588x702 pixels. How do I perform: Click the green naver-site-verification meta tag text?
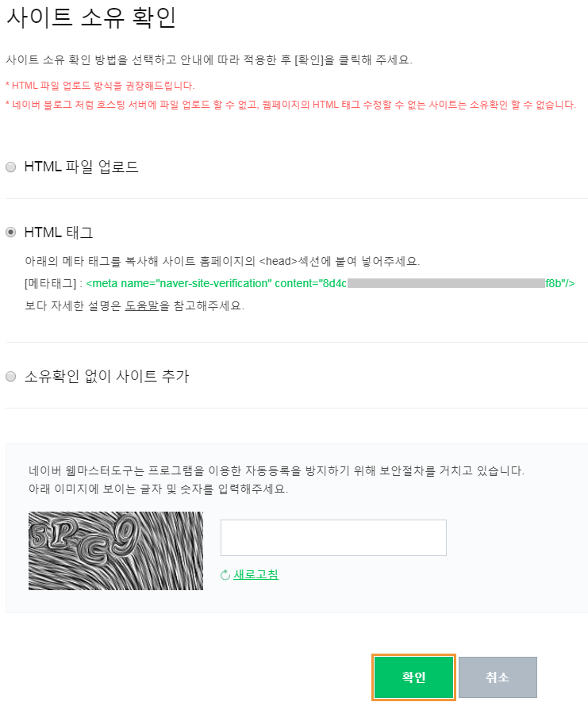330,283
